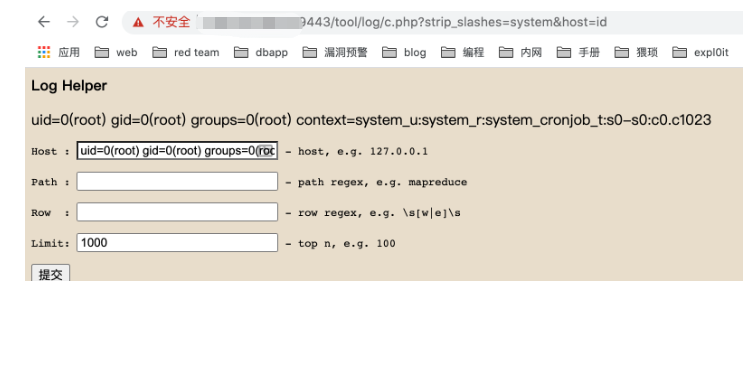This screenshot has height=366, width=750.
Task: Click the empty Path input field
Action: (x=177, y=181)
